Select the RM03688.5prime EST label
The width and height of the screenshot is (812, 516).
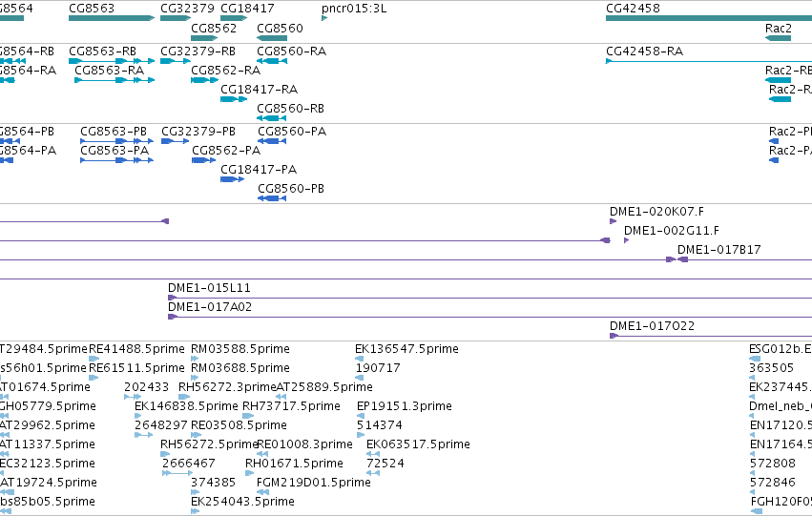pos(240,368)
